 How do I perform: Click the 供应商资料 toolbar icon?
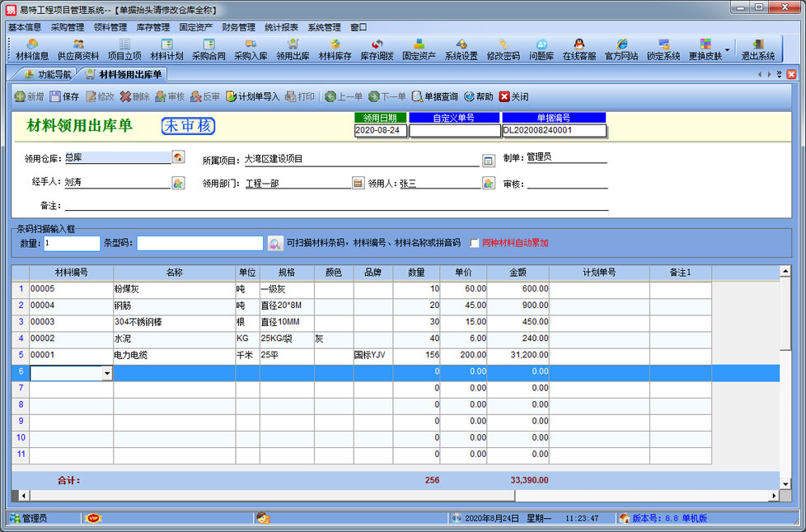pyautogui.click(x=78, y=49)
